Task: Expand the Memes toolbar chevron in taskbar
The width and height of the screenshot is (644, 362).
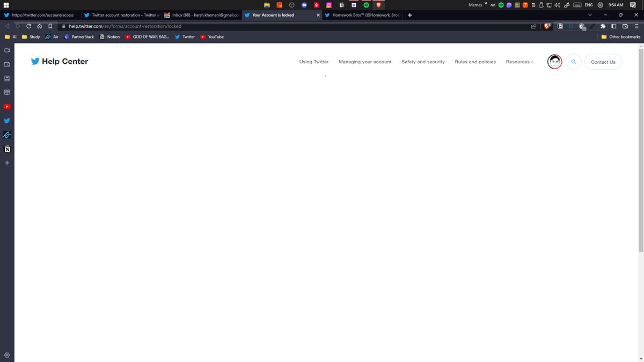Action: click(x=486, y=4)
